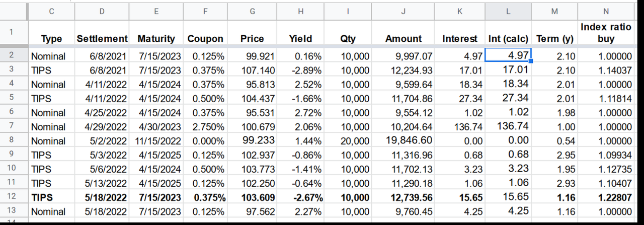The height and width of the screenshot is (225, 644).
Task: Click the column N header letter
Action: [606, 11]
